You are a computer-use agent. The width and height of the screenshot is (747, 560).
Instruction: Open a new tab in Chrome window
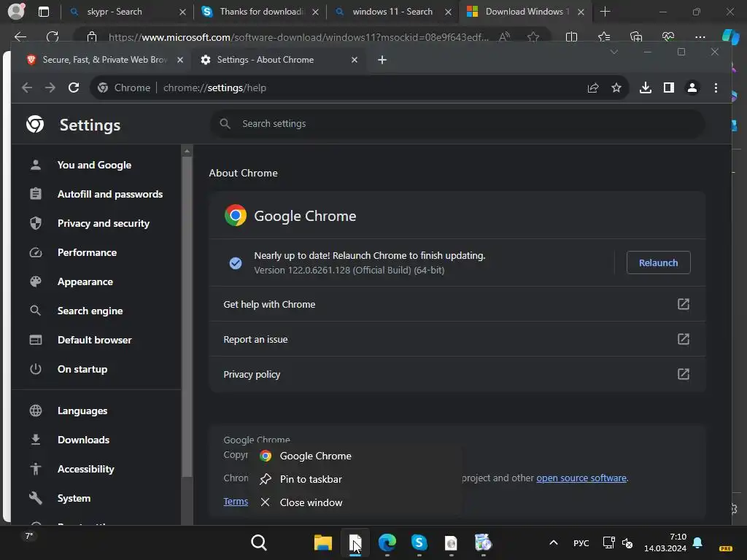382,60
